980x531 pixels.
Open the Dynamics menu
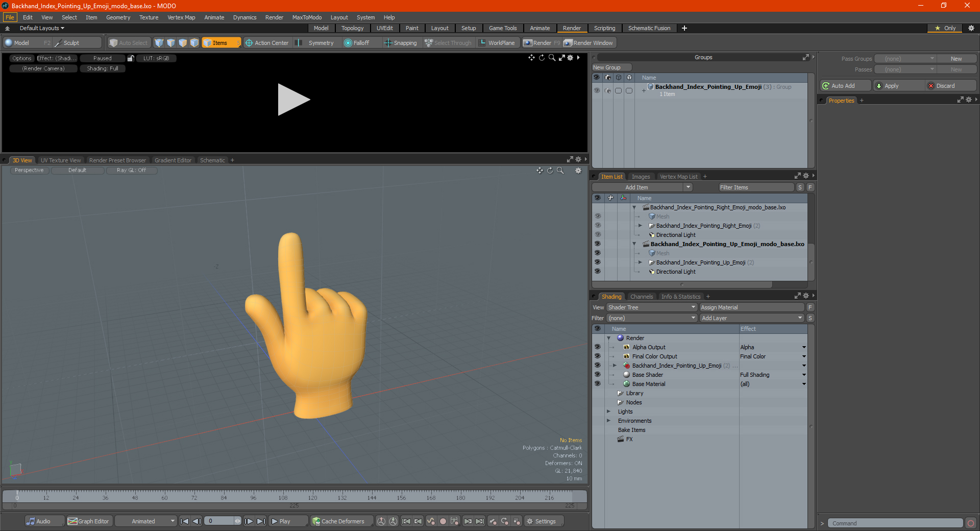click(244, 17)
